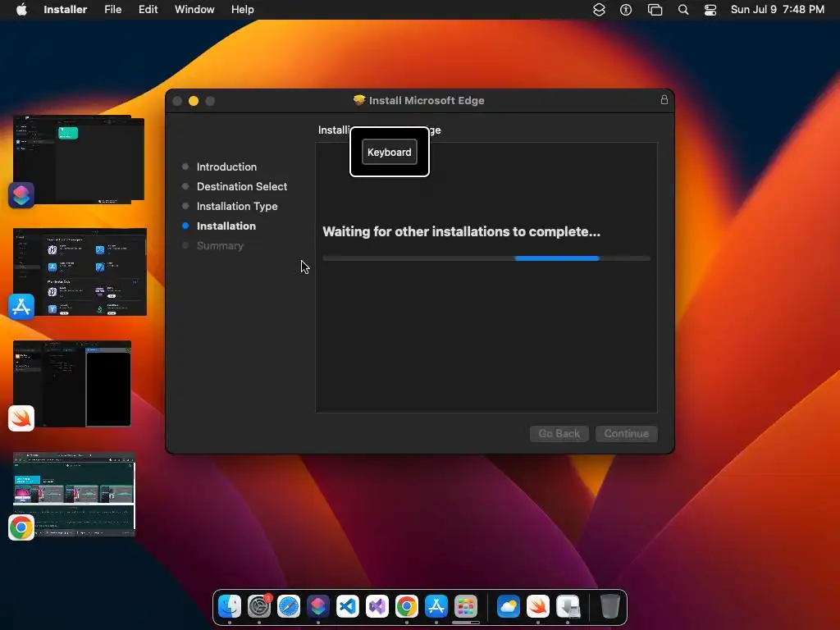Click the installation progress bar

point(486,258)
